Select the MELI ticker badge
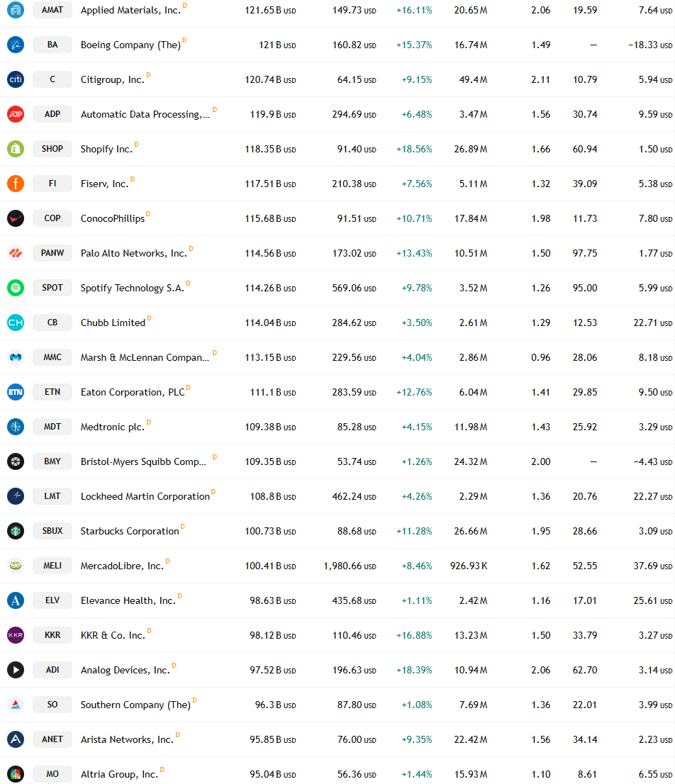The image size is (675, 784). pos(52,566)
